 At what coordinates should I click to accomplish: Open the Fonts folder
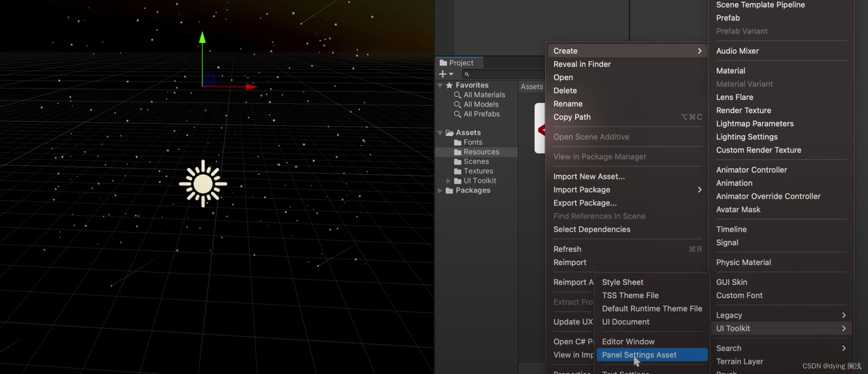click(473, 142)
